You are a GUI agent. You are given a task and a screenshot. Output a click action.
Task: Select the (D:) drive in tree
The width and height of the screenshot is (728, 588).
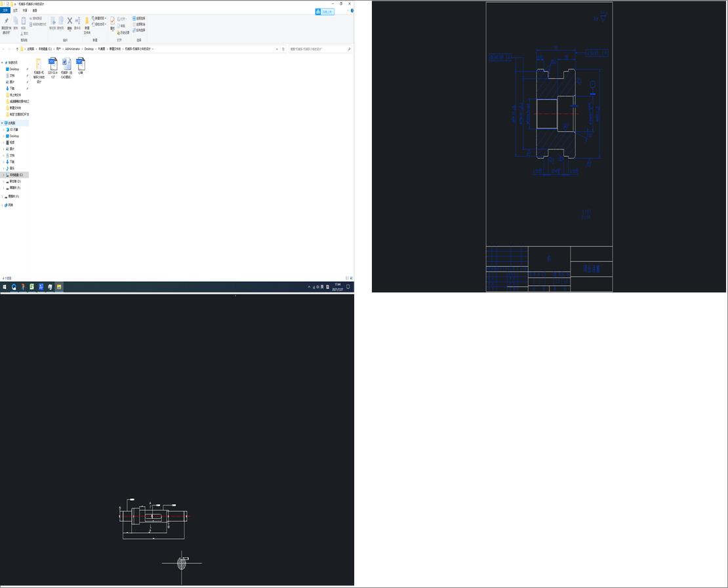click(x=14, y=182)
